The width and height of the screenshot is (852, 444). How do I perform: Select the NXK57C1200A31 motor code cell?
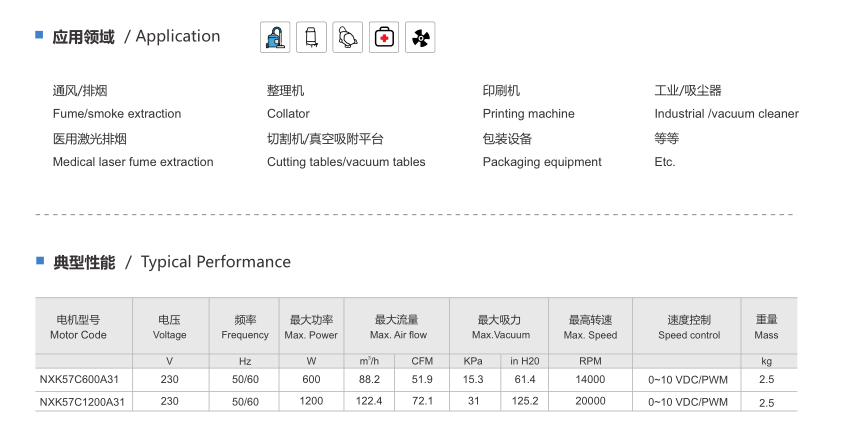(x=82, y=402)
